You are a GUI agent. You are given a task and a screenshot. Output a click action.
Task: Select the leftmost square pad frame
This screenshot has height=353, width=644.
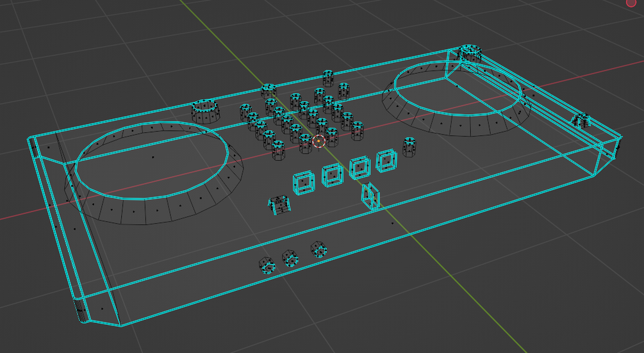pos(304,183)
